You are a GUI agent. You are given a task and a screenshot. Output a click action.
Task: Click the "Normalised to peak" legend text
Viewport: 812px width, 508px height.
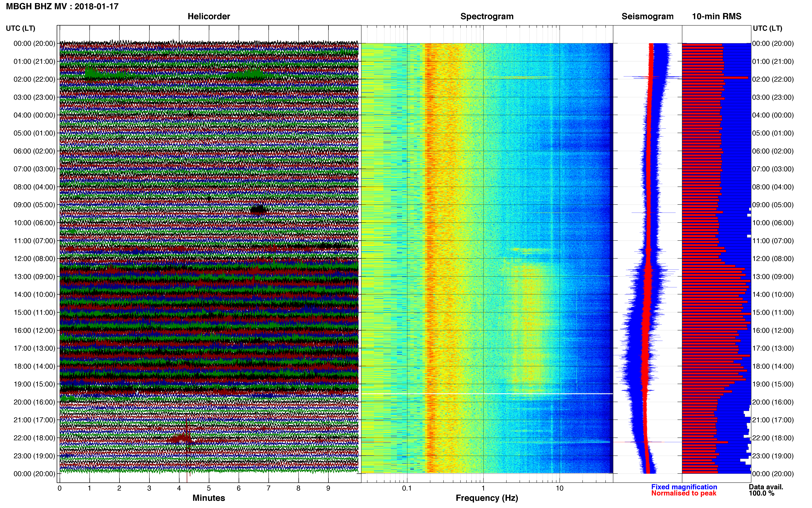pyautogui.click(x=684, y=493)
